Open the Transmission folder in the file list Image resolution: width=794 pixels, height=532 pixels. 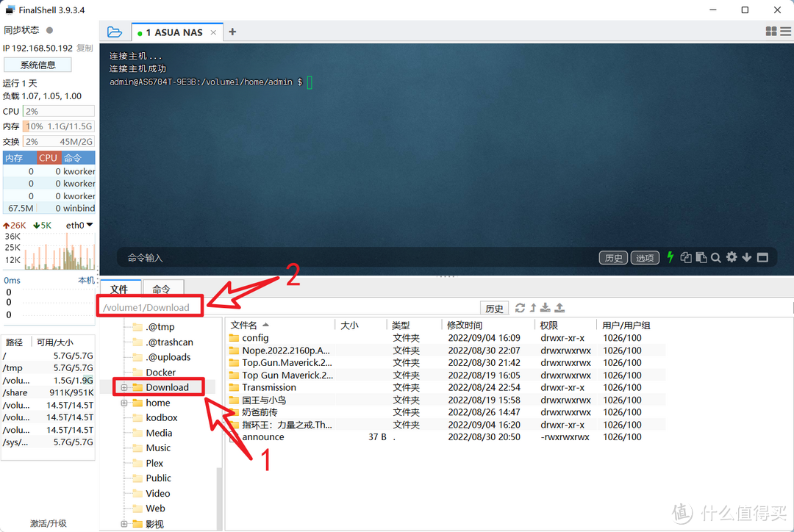268,387
